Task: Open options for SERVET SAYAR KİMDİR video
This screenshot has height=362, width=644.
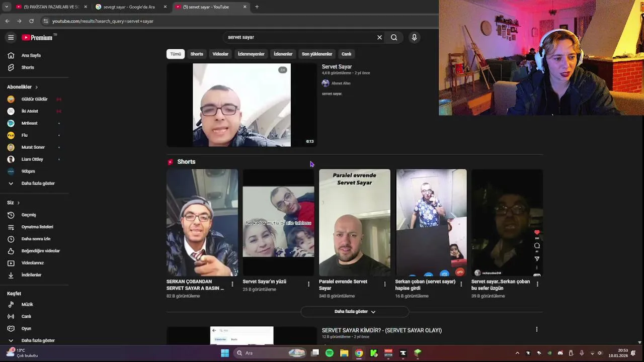Action: (536, 329)
